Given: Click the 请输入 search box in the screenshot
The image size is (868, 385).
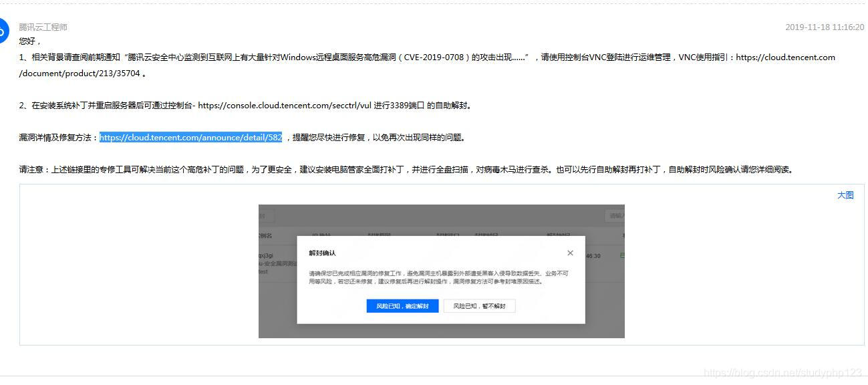Looking at the screenshot, I should [x=616, y=215].
